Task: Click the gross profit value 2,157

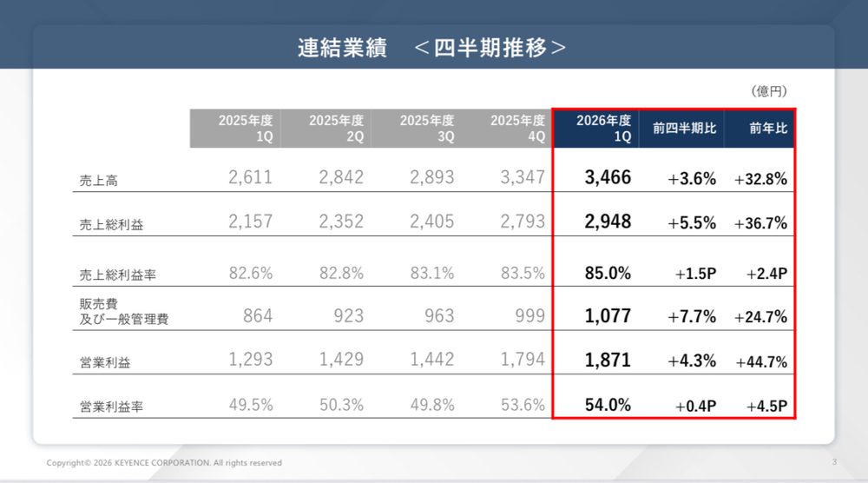Action: click(250, 222)
